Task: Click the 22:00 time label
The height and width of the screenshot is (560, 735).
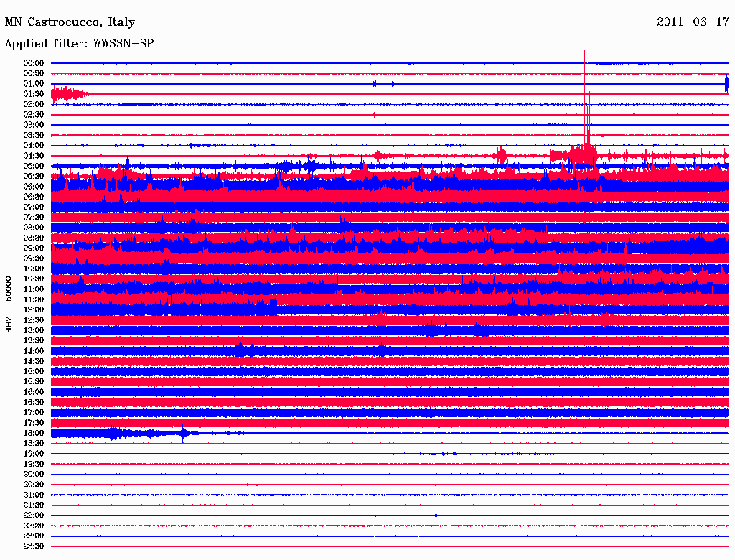Action: (34, 515)
